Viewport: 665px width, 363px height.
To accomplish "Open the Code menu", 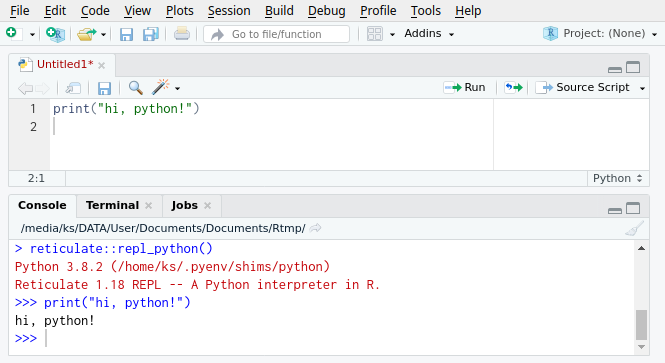I will pyautogui.click(x=95, y=11).
